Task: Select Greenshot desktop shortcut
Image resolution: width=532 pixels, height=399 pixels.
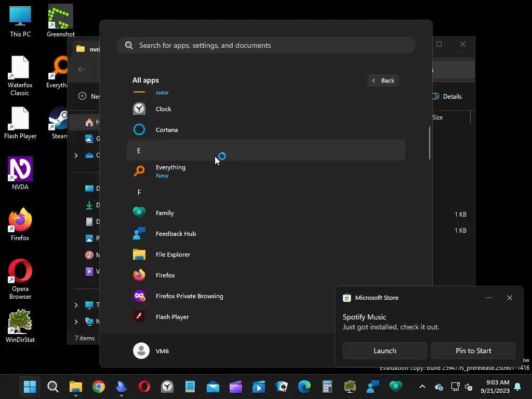Action: 60,21
